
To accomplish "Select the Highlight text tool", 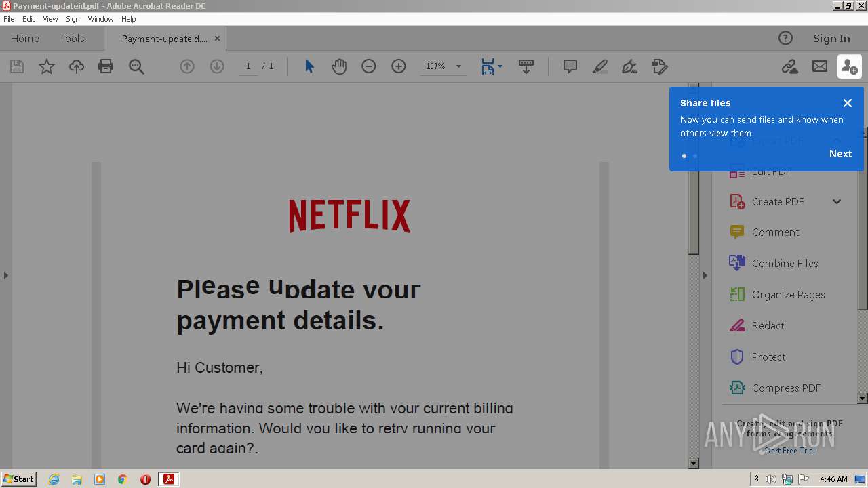I will pyautogui.click(x=599, y=66).
